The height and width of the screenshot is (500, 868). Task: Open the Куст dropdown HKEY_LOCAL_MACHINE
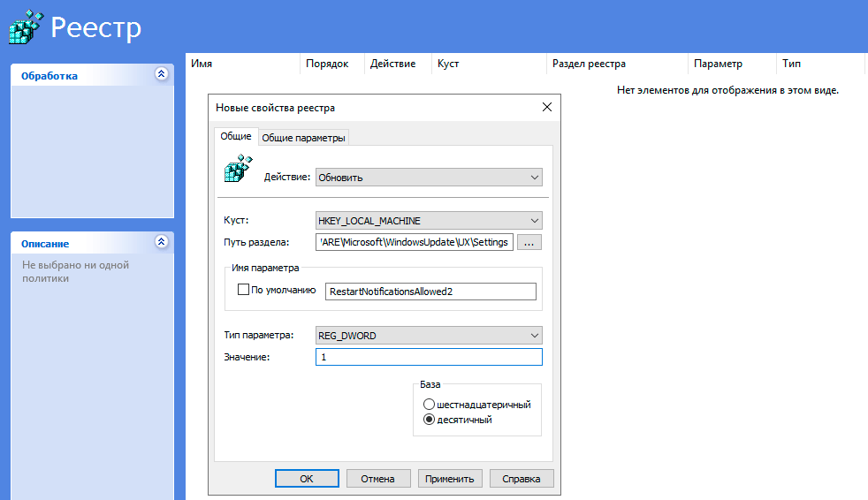[429, 221]
